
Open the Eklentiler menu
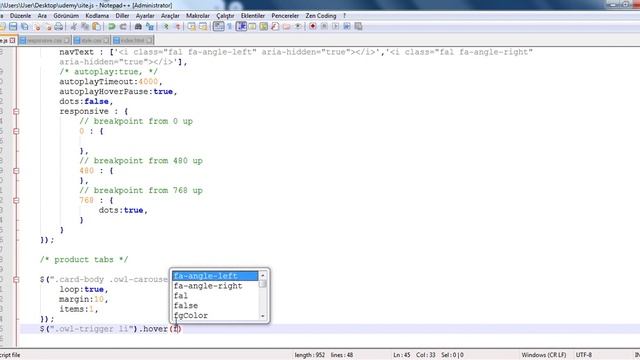[x=253, y=16]
